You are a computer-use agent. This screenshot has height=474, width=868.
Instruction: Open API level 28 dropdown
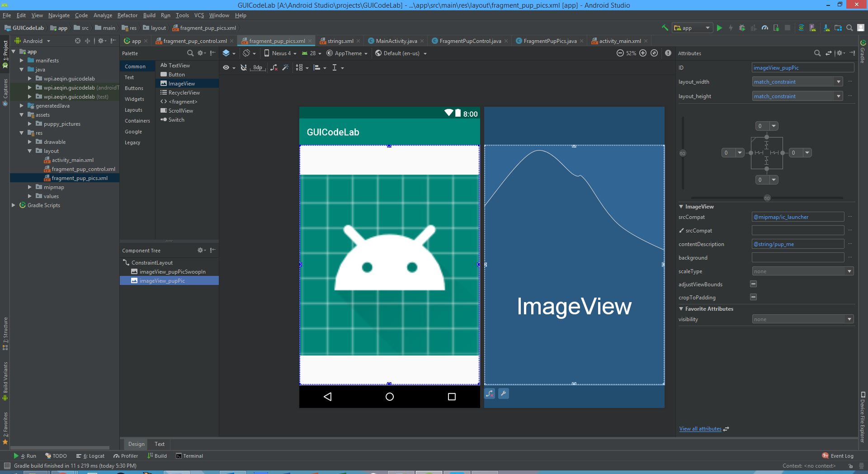[311, 53]
